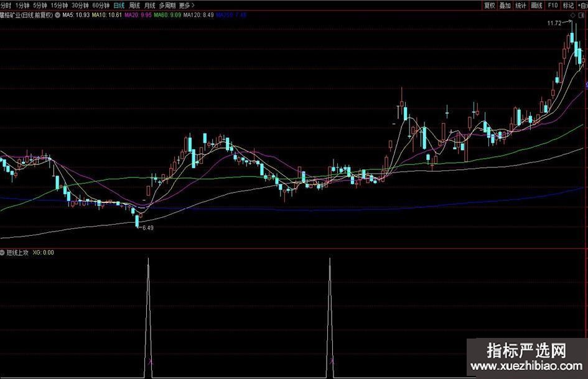Viewport: 588px width, 379px height.
Task: Select the 5分钟 period tab
Action: point(40,6)
